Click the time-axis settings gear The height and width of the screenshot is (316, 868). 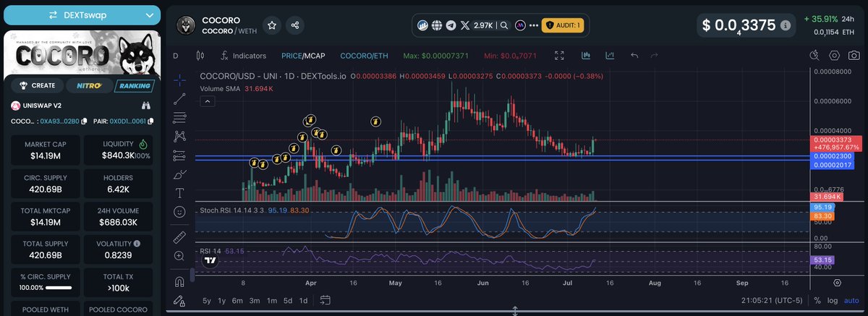[x=837, y=283]
